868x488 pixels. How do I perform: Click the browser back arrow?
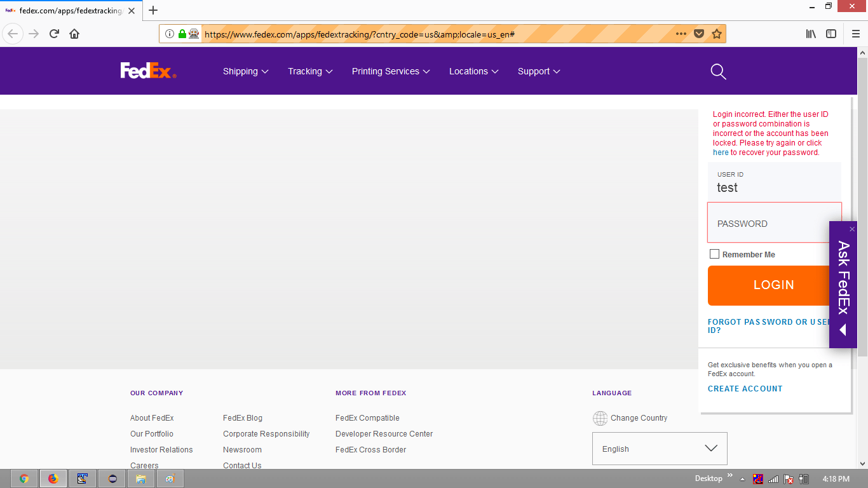coord(13,34)
